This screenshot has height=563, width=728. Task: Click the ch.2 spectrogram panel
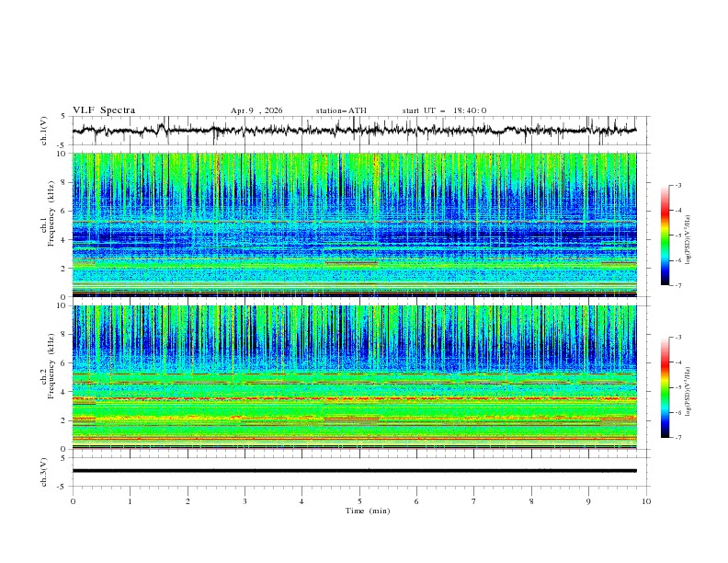[354, 377]
